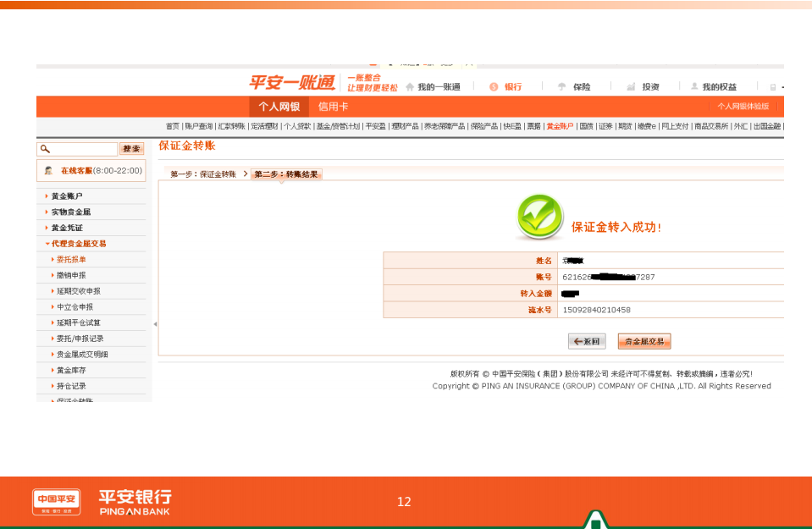Click the umbrella icon next to 保险
Viewport: 812px width, 529px height.
click(562, 87)
